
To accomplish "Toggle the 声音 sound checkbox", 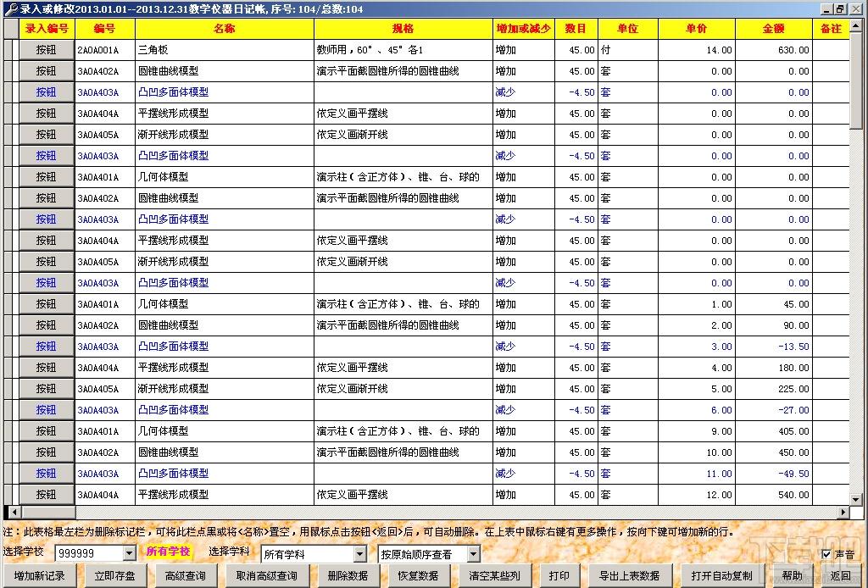I will [826, 554].
